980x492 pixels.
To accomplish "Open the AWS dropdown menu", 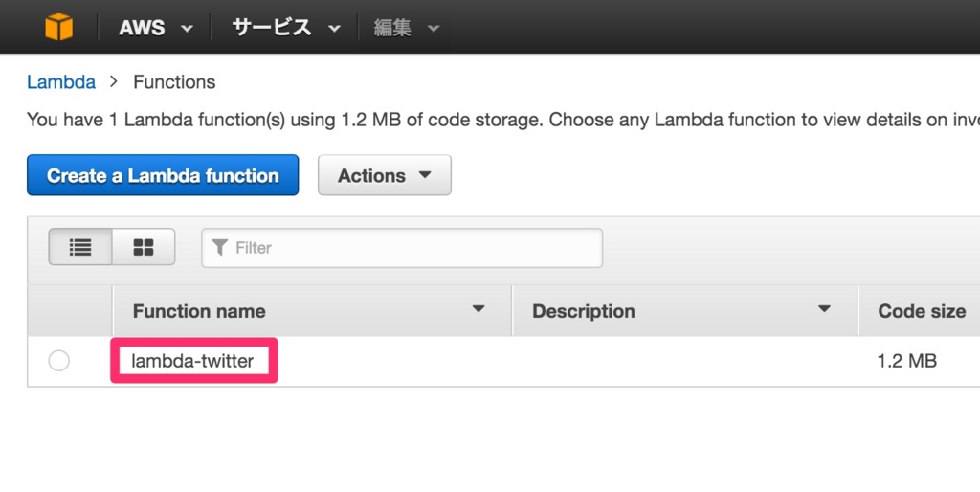I will pos(156,28).
